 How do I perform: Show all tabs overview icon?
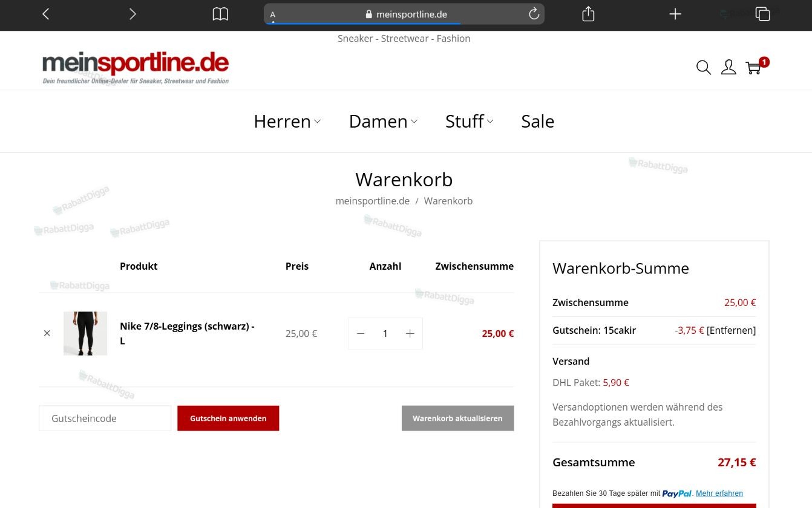coord(762,14)
